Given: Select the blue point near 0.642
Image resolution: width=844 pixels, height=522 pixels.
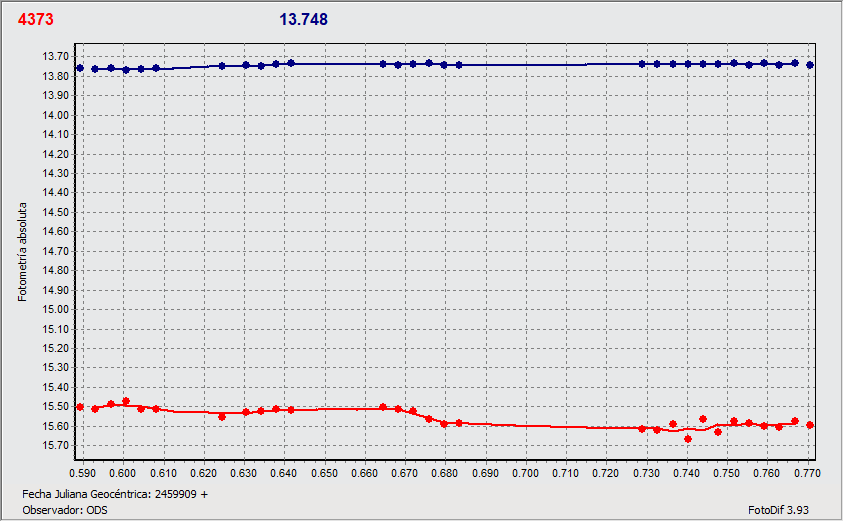Looking at the screenshot, I should click(291, 64).
